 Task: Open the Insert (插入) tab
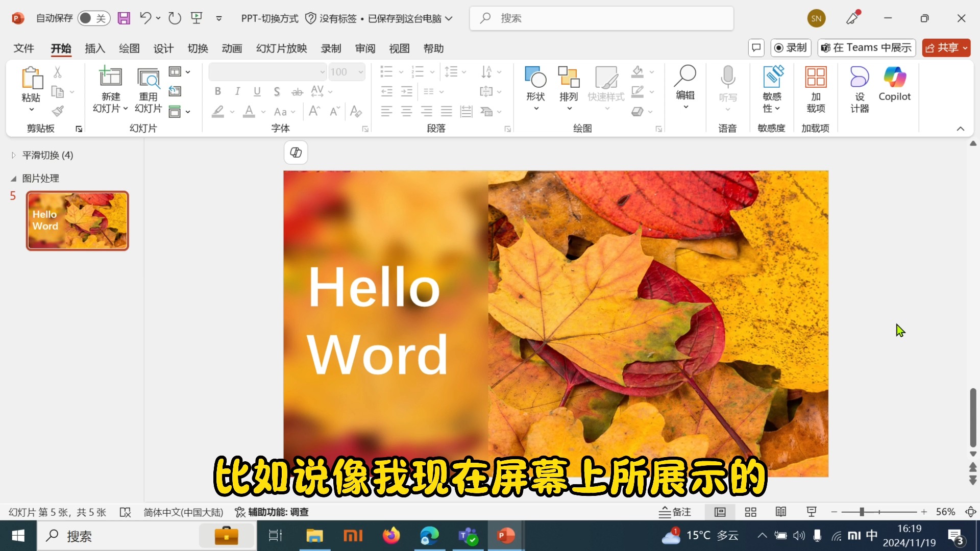tap(94, 48)
